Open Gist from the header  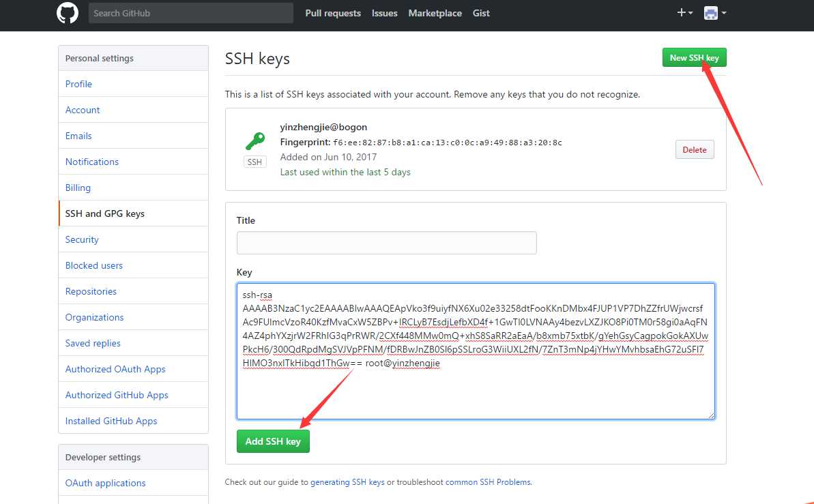(x=481, y=14)
